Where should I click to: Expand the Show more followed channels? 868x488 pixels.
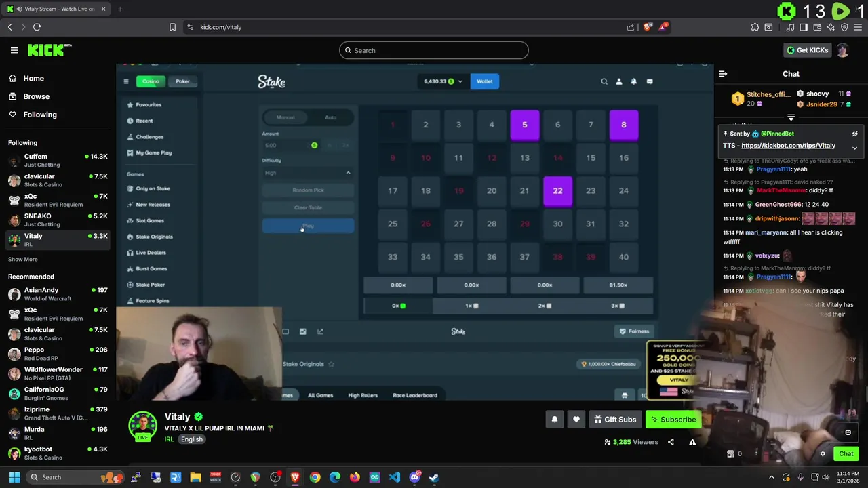tap(22, 259)
